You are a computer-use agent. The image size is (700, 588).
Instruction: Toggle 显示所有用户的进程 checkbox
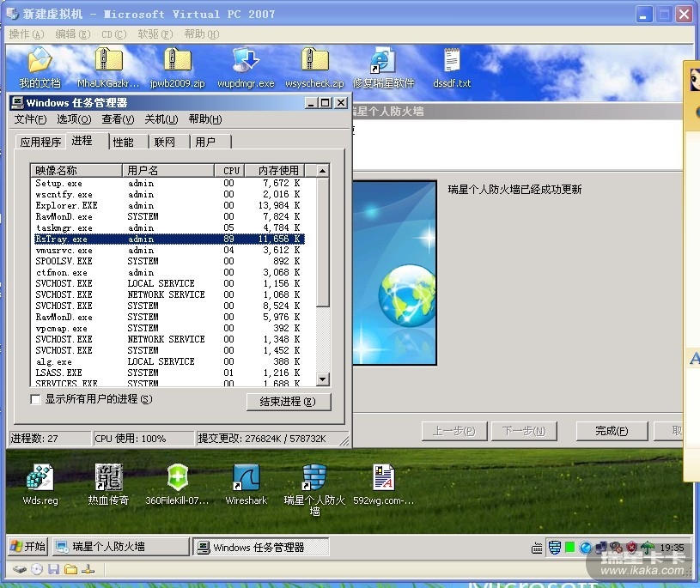coord(36,399)
